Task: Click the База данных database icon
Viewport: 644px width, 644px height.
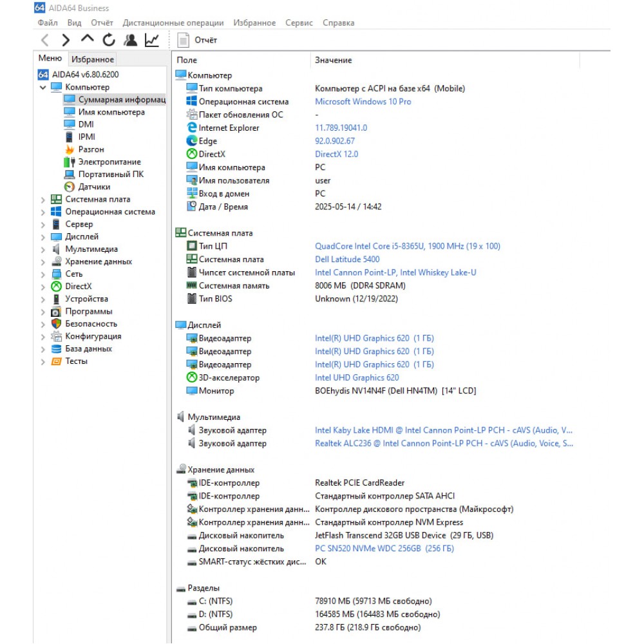Action: 56,348
